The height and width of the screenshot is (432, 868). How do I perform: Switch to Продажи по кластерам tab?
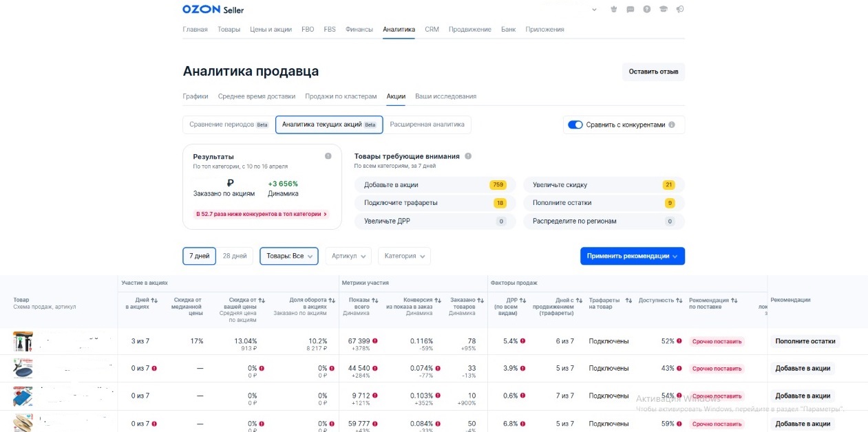click(341, 96)
